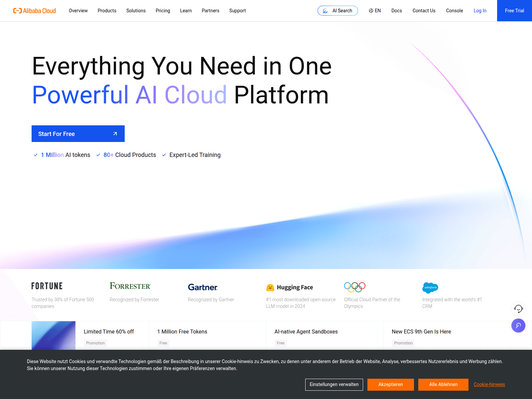Open the Cookie-hinweis link

tap(489, 384)
